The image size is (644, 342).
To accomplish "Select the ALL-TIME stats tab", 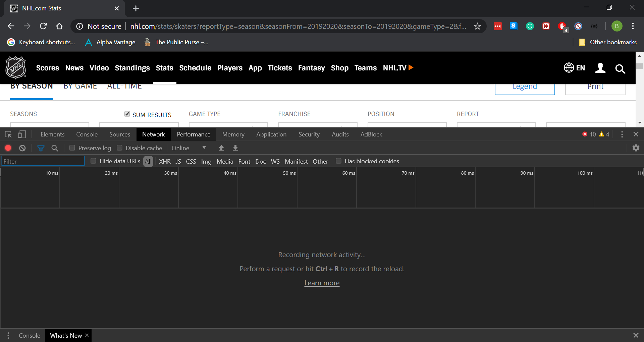I will (124, 87).
